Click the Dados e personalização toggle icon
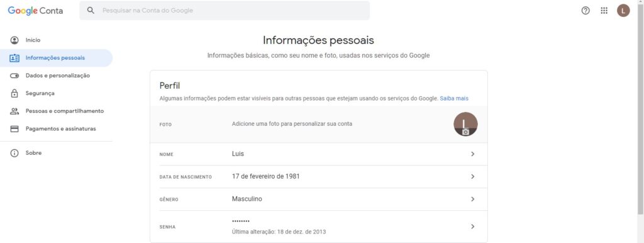The width and height of the screenshot is (644, 243). (14, 76)
